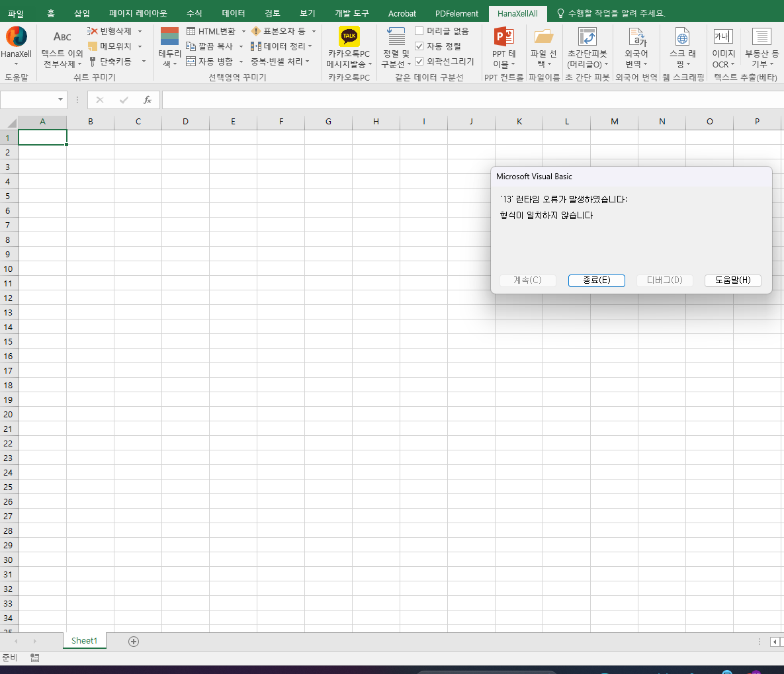Click 도움말(H) in the Visual Basic dialog
This screenshot has height=674, width=784.
[x=732, y=280]
